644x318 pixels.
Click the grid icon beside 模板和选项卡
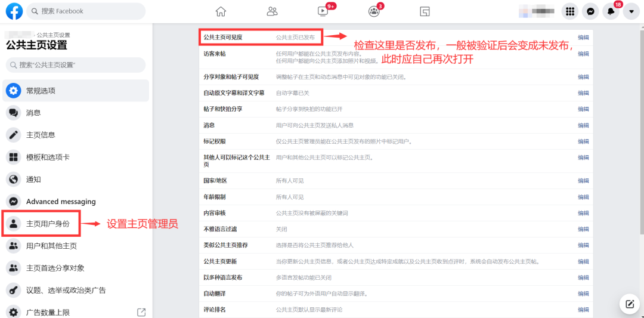(x=14, y=157)
